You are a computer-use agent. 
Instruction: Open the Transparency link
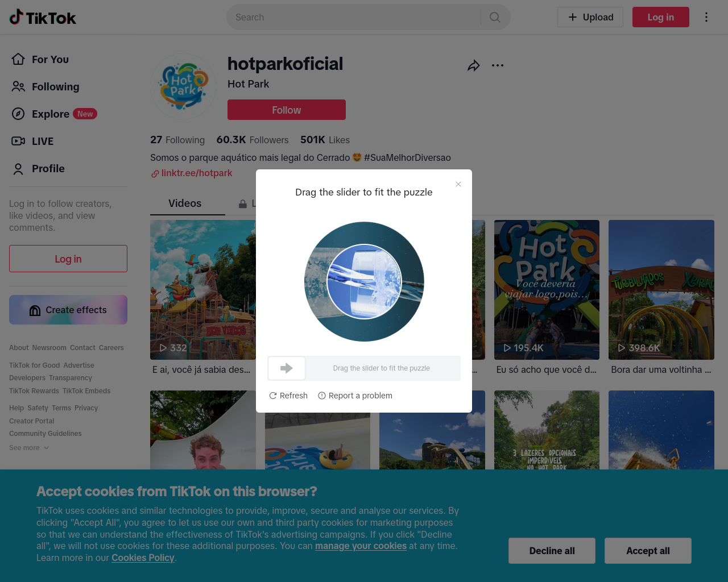71,378
